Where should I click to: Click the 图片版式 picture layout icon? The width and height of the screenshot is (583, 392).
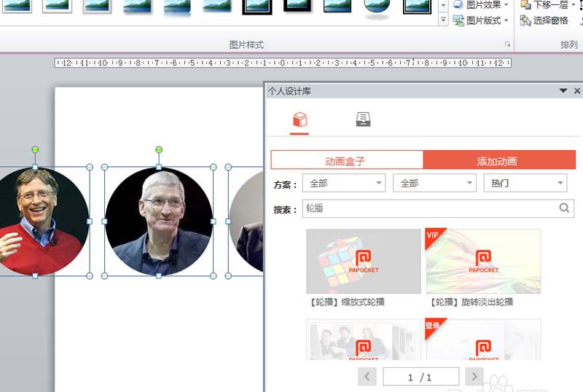tap(458, 20)
